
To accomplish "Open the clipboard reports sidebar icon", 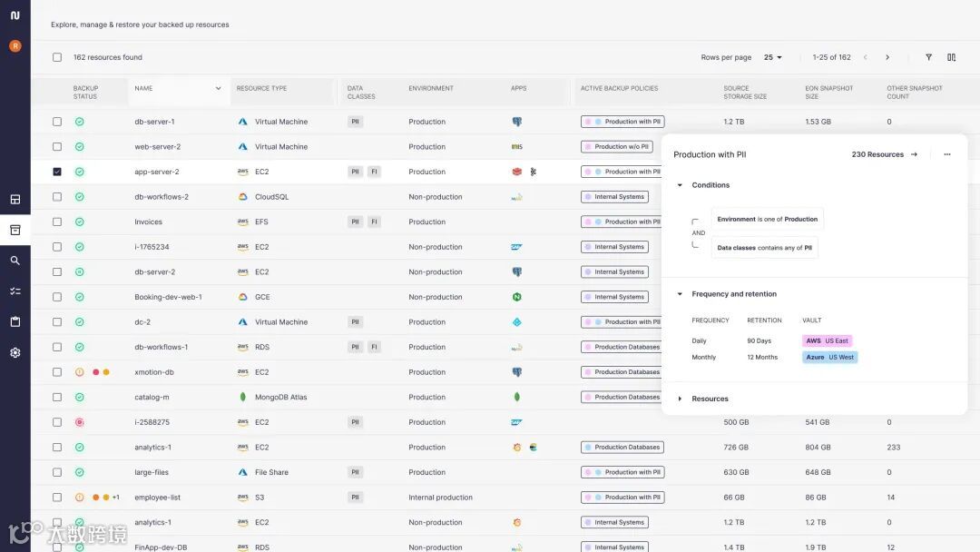I will [15, 322].
